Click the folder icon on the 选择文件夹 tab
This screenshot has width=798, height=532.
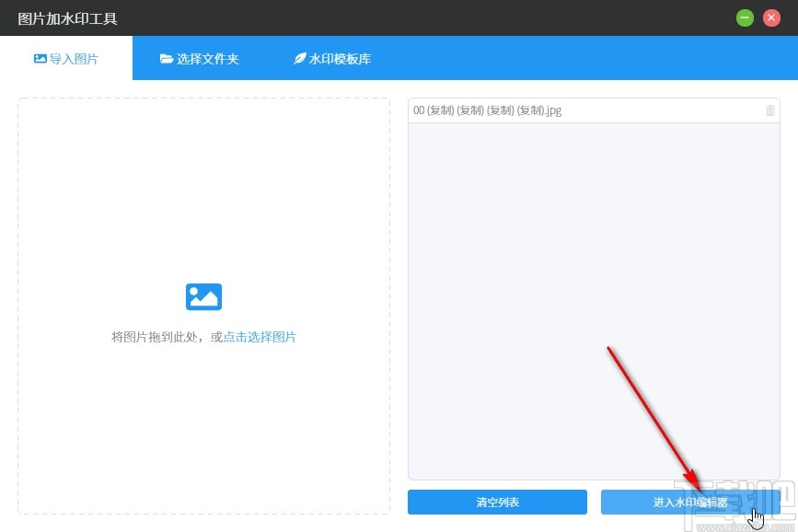coord(166,57)
